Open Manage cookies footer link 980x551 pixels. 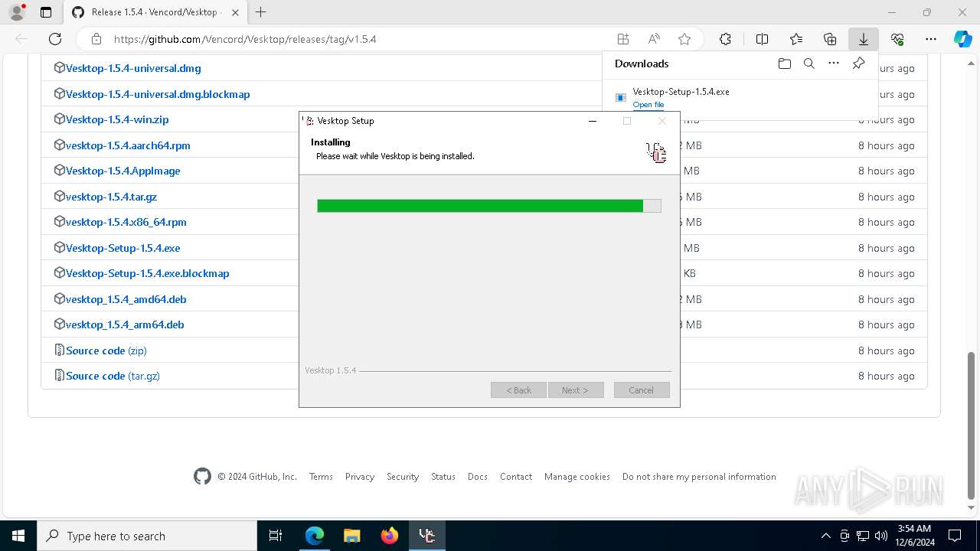point(577,477)
